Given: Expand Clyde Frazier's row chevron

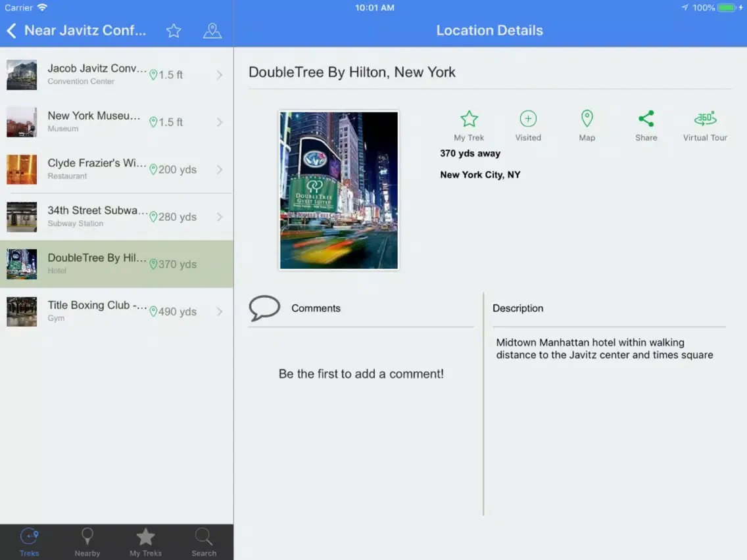Looking at the screenshot, I should (x=219, y=170).
